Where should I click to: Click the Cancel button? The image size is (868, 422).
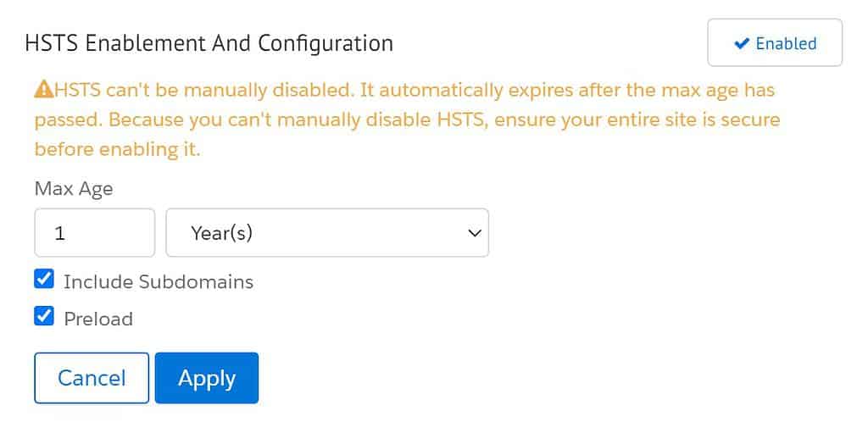[92, 378]
